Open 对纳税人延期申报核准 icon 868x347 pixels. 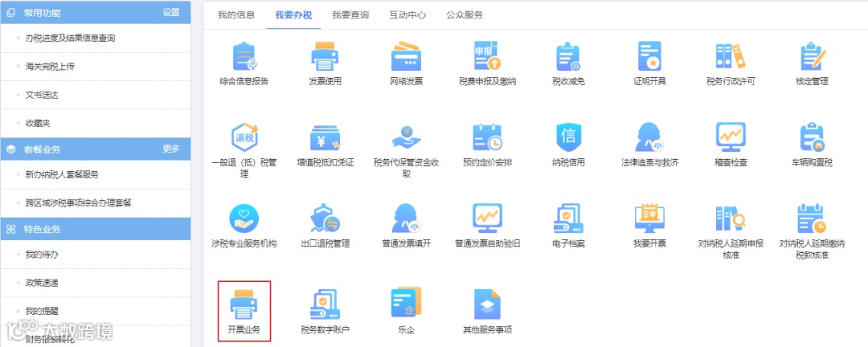(730, 218)
